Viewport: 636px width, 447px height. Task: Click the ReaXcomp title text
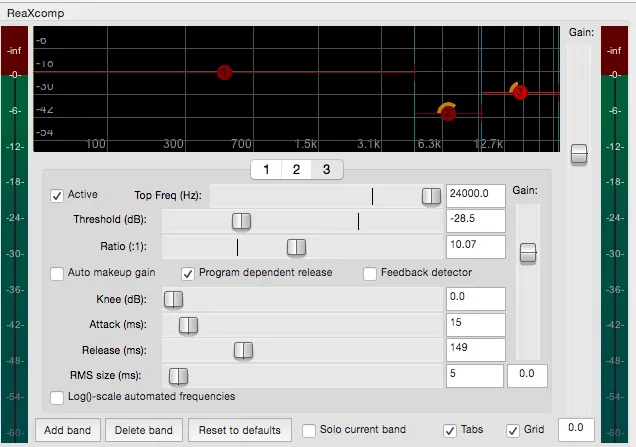click(x=36, y=13)
